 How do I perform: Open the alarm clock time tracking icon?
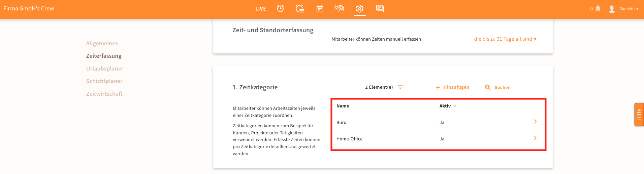tap(280, 8)
